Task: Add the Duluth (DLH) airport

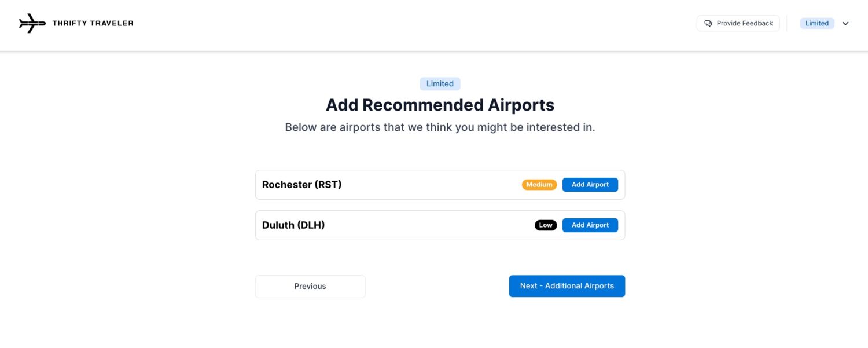Action: pyautogui.click(x=590, y=225)
